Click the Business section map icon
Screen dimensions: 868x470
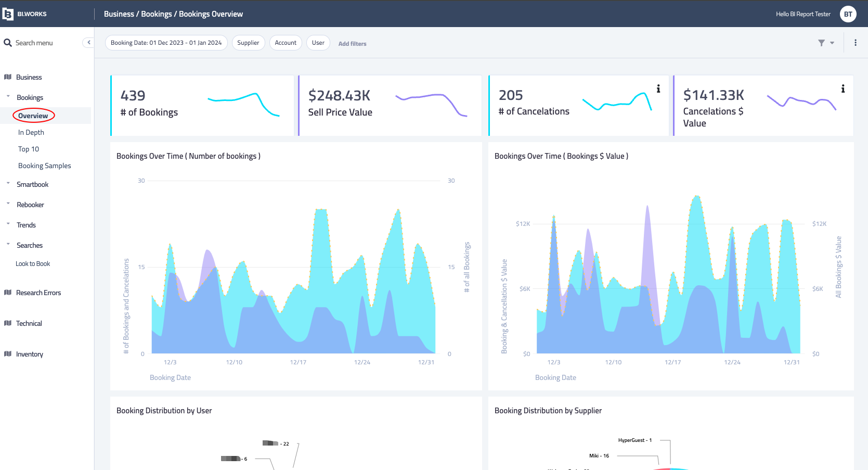click(8, 77)
